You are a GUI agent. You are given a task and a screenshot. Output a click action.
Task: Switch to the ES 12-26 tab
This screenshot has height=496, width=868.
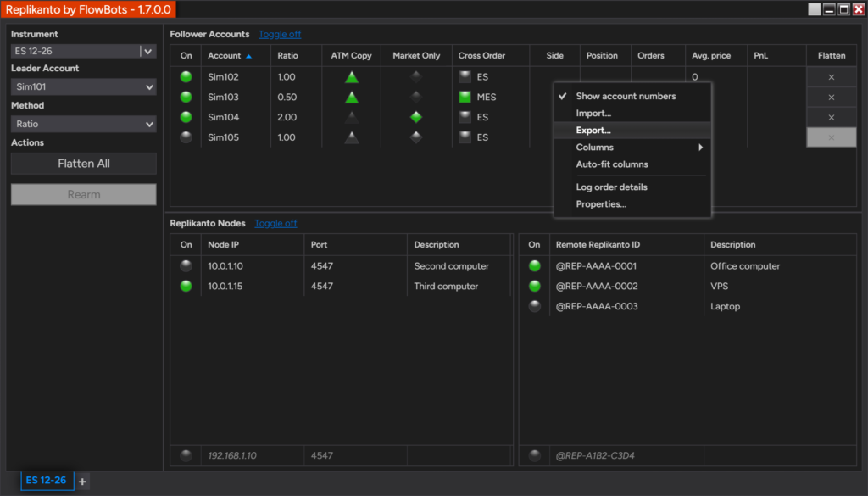point(47,481)
